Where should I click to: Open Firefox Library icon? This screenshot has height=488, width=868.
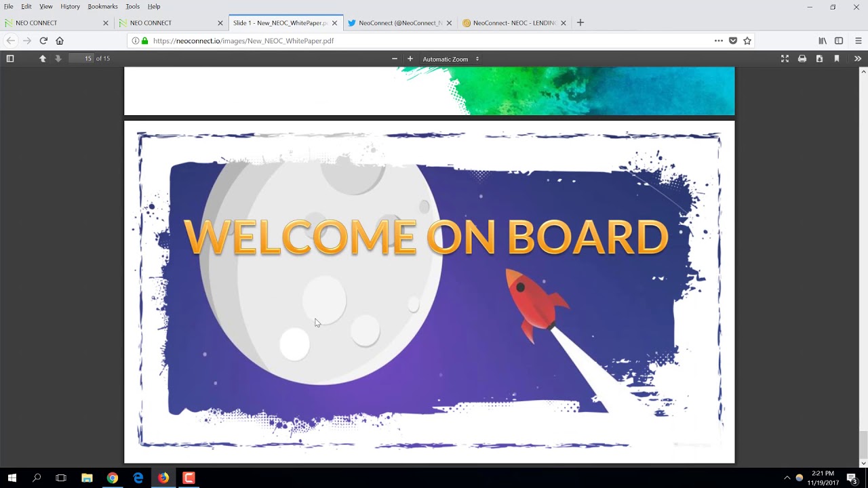point(823,41)
